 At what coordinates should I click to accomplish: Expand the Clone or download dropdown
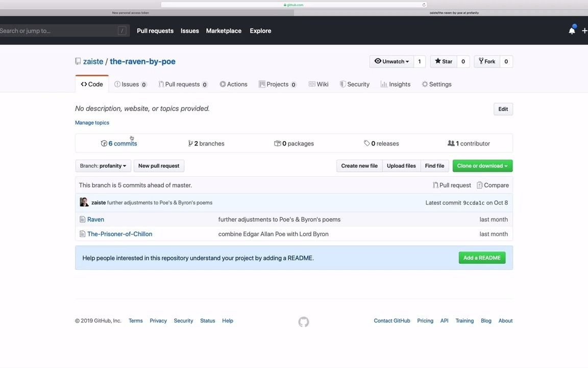pyautogui.click(x=482, y=166)
